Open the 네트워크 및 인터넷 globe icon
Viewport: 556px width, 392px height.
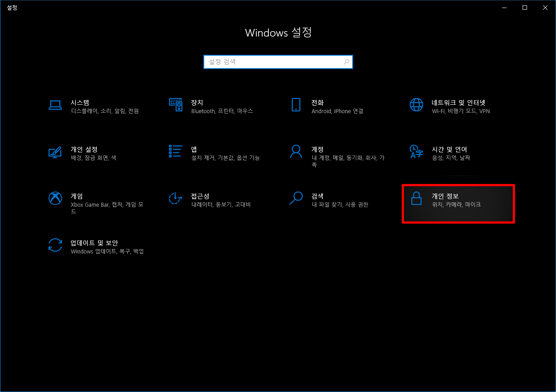pos(416,105)
